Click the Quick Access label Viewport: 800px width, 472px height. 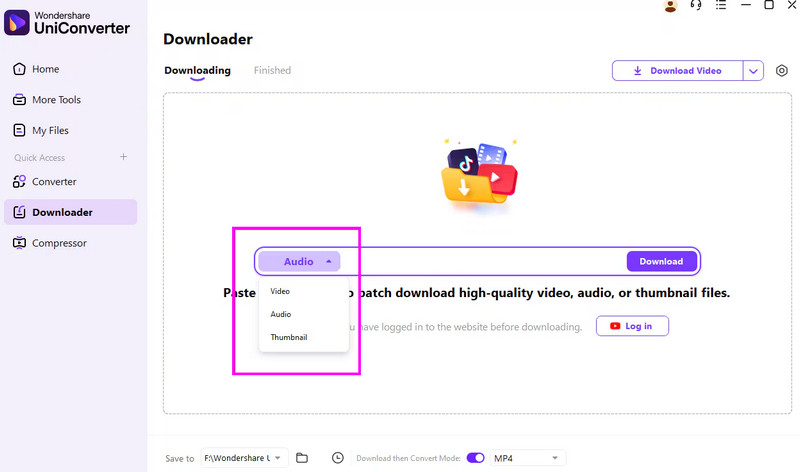coord(39,158)
